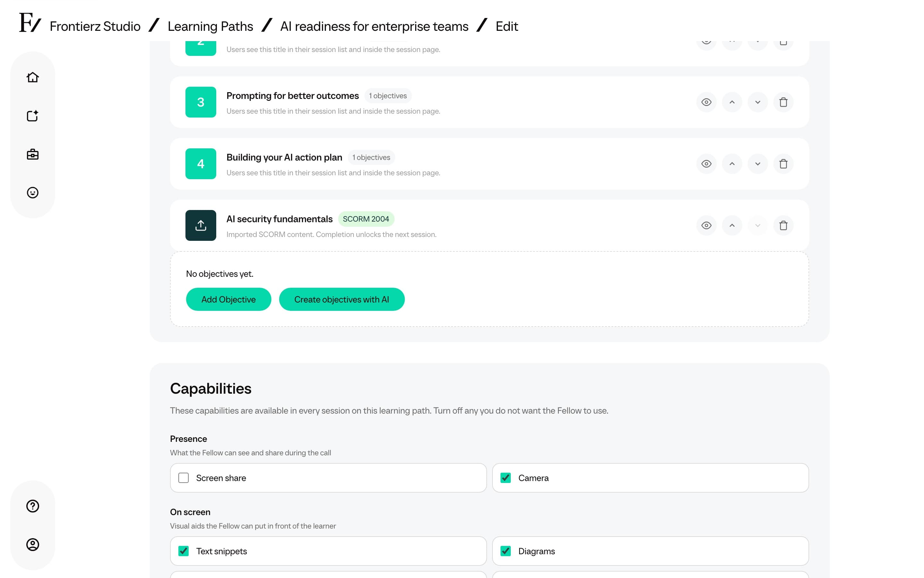This screenshot has width=924, height=578.
Task: Toggle visibility of Building your AI action plan
Action: 706,164
